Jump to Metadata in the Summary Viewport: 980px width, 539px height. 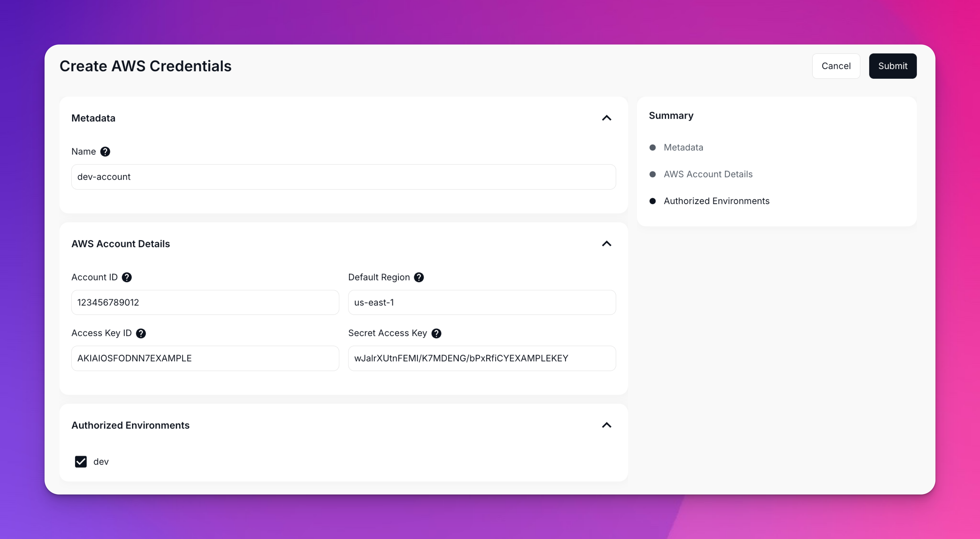point(683,148)
